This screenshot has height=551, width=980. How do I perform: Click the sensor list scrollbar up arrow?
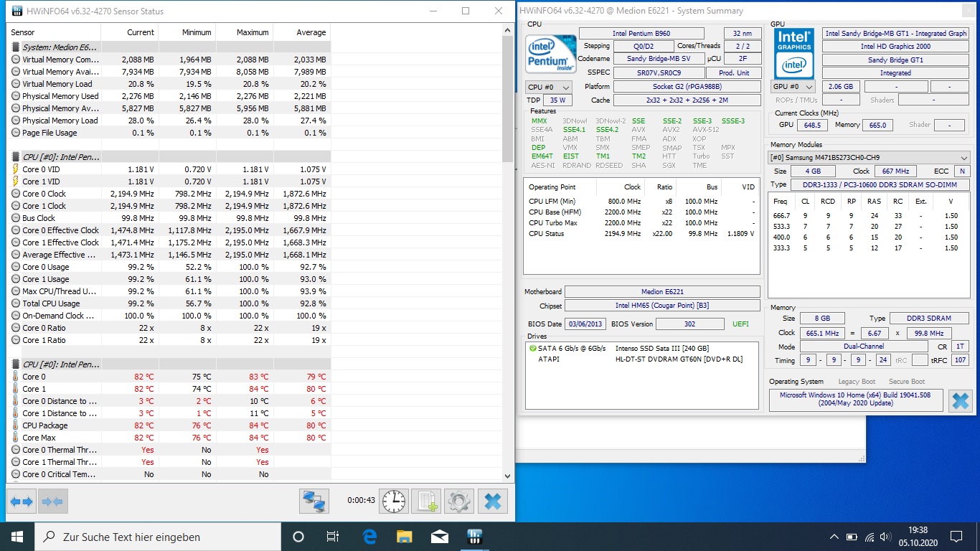point(509,32)
